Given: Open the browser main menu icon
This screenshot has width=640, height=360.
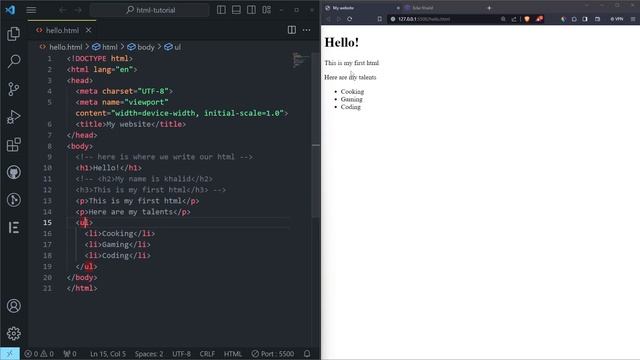Looking at the screenshot, I should point(633,19).
